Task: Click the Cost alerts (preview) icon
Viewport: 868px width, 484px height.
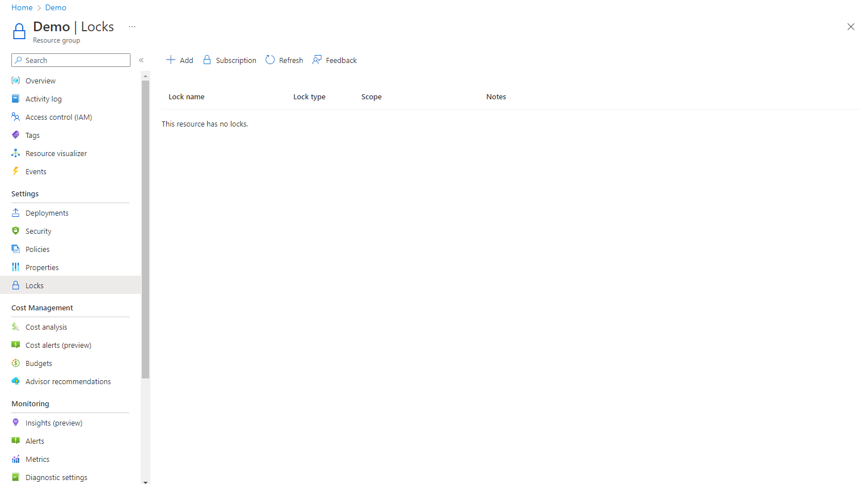Action: (x=16, y=345)
